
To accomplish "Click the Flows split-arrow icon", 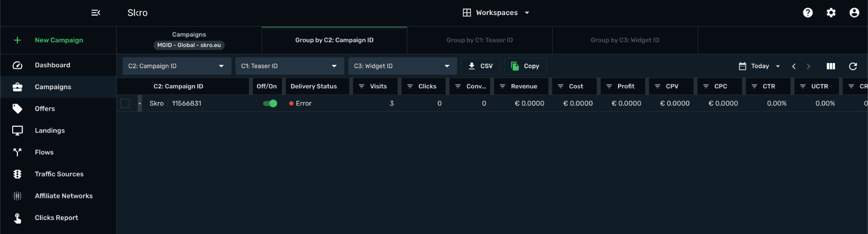I will click(x=17, y=152).
